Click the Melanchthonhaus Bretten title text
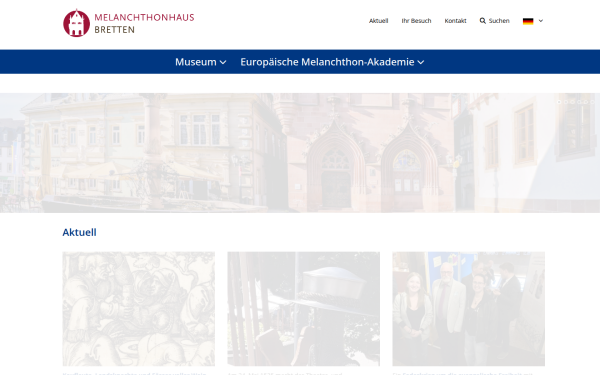The image size is (600, 375). tap(144, 23)
